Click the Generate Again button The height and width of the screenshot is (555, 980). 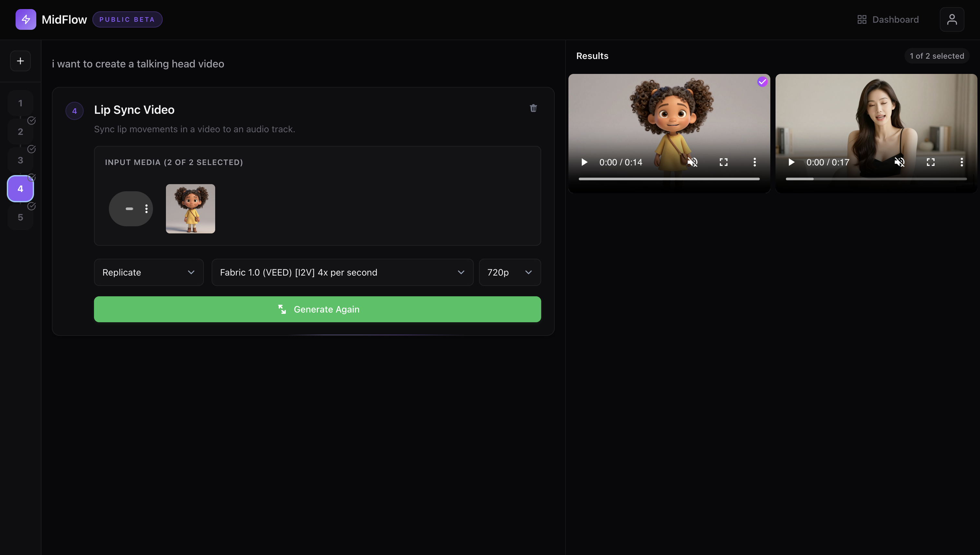pyautogui.click(x=317, y=309)
